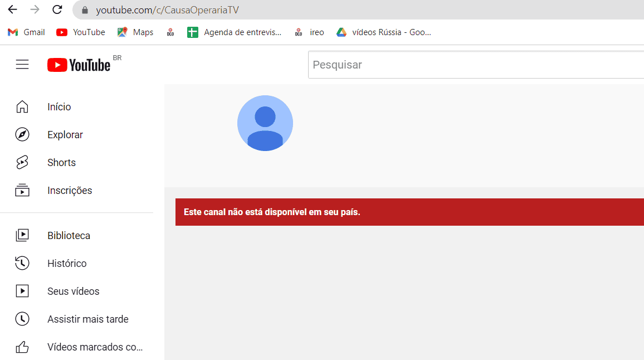Viewport: 644px width, 360px height.
Task: Click the channel avatar placeholder
Action: coord(265,123)
